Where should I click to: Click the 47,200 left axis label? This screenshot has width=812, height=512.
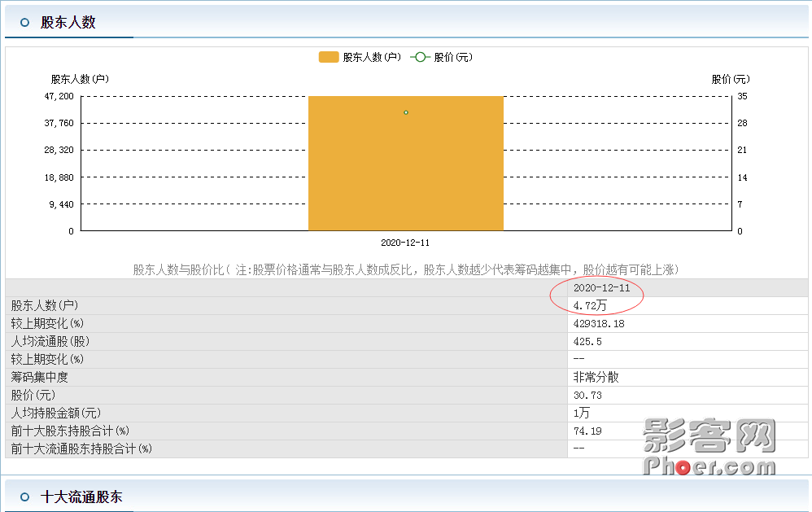pyautogui.click(x=59, y=96)
